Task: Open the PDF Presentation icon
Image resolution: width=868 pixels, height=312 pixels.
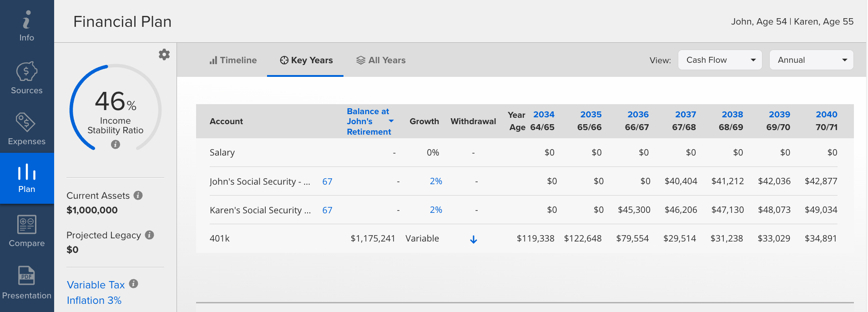Action: pos(26,276)
